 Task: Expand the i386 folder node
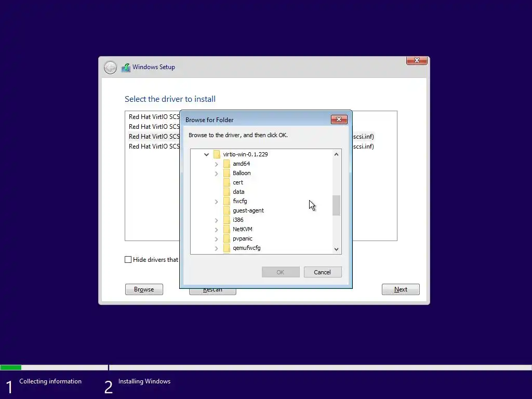tap(217, 220)
